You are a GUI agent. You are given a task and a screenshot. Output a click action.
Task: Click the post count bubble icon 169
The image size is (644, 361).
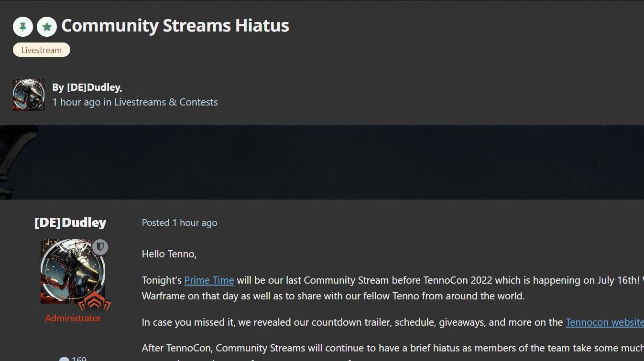tap(65, 359)
